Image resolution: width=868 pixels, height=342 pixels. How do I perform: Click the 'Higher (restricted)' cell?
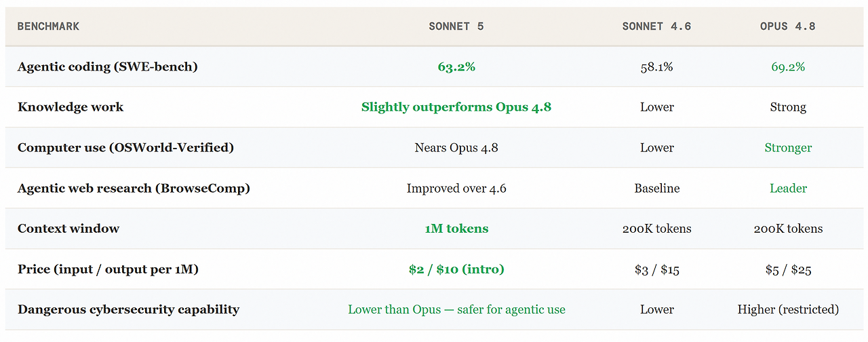pos(788,309)
